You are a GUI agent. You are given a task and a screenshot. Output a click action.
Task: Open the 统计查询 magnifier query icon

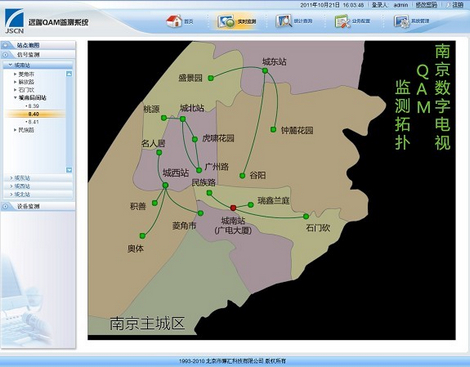tap(284, 21)
